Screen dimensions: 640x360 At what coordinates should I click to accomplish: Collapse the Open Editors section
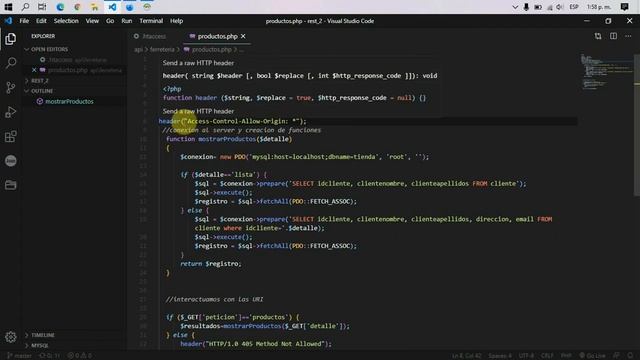[x=50, y=49]
